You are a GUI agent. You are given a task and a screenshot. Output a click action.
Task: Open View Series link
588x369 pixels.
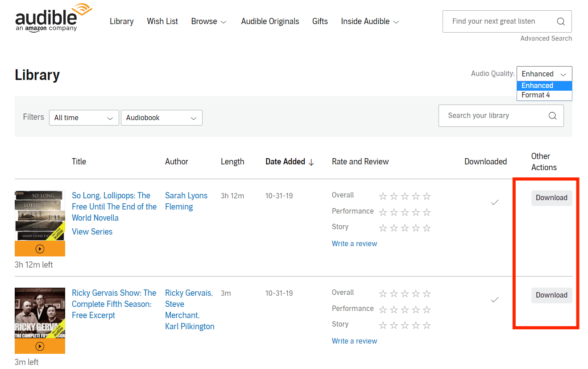(92, 232)
